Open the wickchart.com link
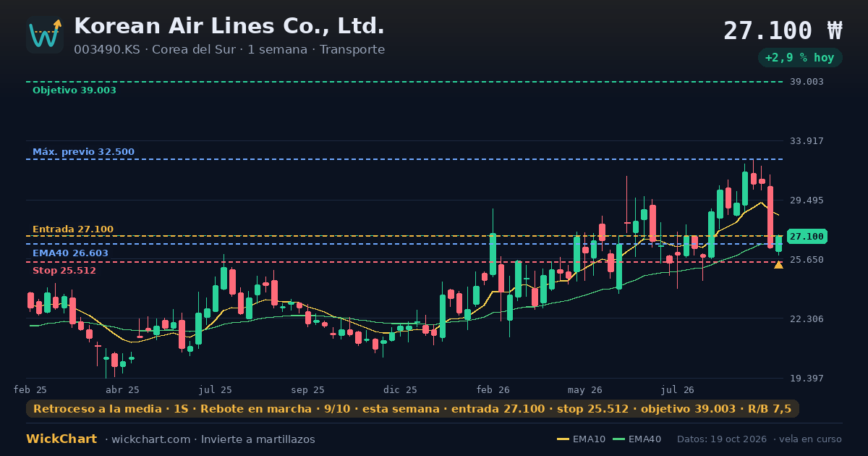The width and height of the screenshot is (868, 456). pos(151,439)
